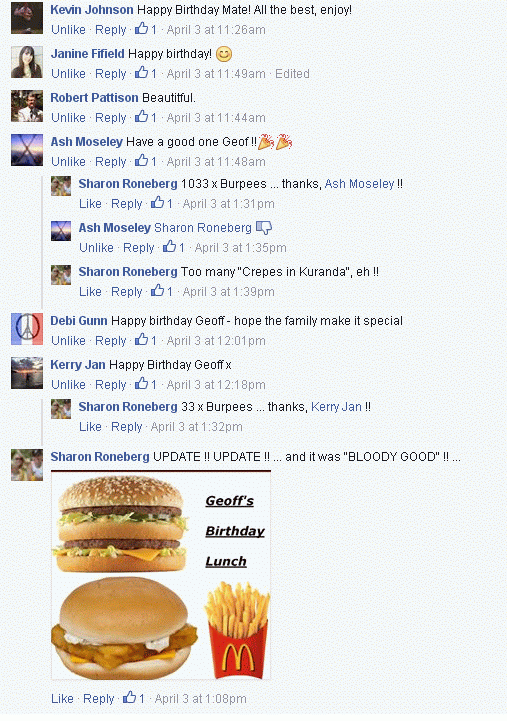507x721 pixels.
Task: Open Kevin Johnson's profile picture
Action: (27, 18)
